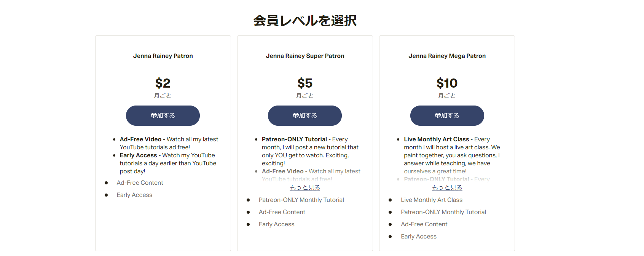Click Early Access in the $2 tier benefits
The image size is (644, 256).
click(x=134, y=195)
